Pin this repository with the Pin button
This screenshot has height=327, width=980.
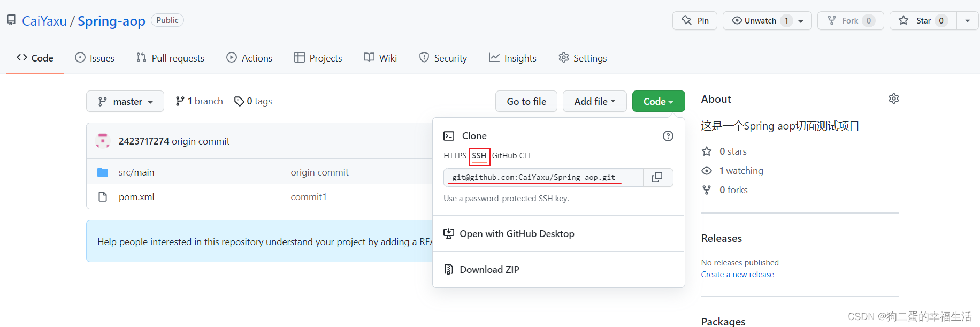(695, 20)
